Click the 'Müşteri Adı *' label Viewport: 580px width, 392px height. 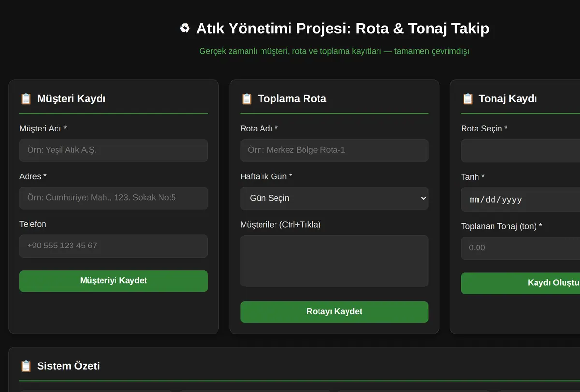pos(43,128)
